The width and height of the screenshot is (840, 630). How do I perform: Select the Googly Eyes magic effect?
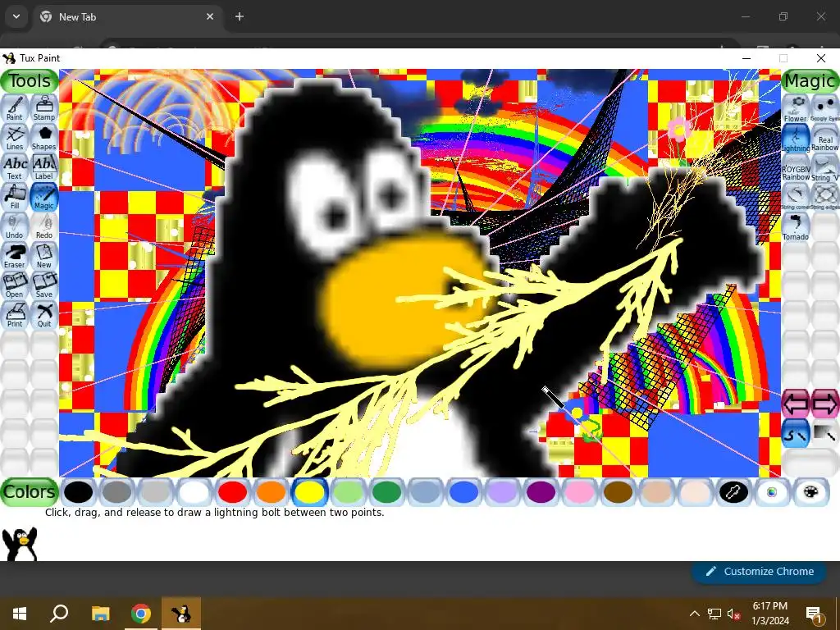tap(825, 108)
